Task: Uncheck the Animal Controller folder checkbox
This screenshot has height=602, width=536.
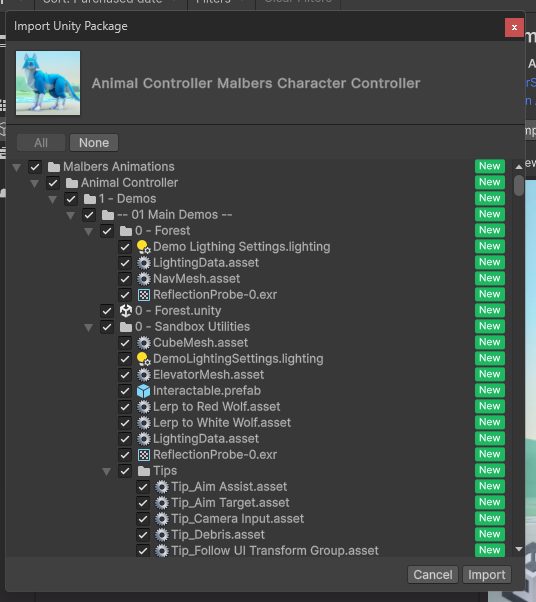Action: pyautogui.click(x=53, y=183)
